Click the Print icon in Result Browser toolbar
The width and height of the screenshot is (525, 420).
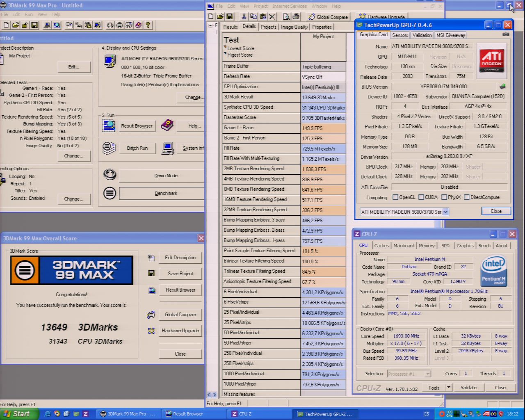click(x=296, y=17)
